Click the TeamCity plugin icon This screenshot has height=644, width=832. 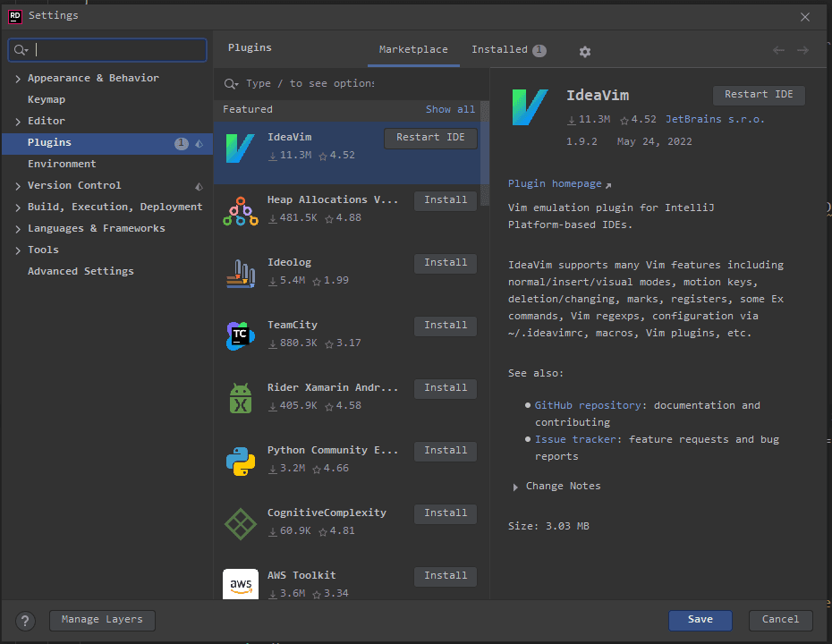pyautogui.click(x=240, y=335)
